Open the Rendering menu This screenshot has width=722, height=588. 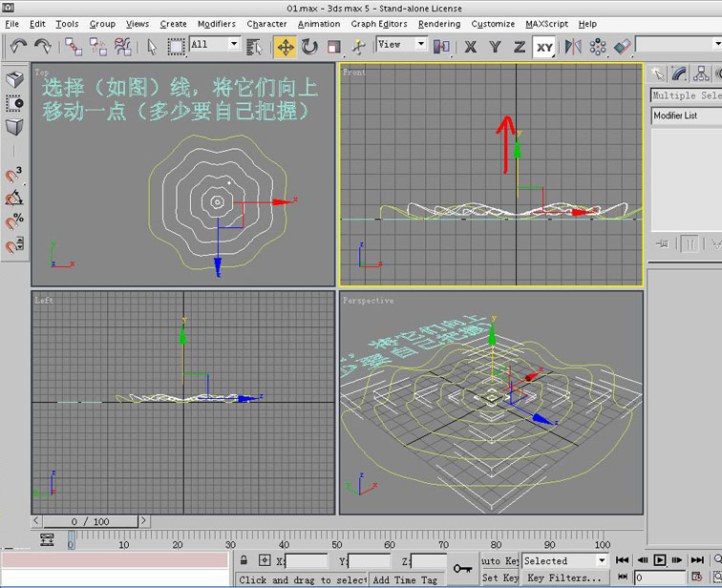coord(439,24)
